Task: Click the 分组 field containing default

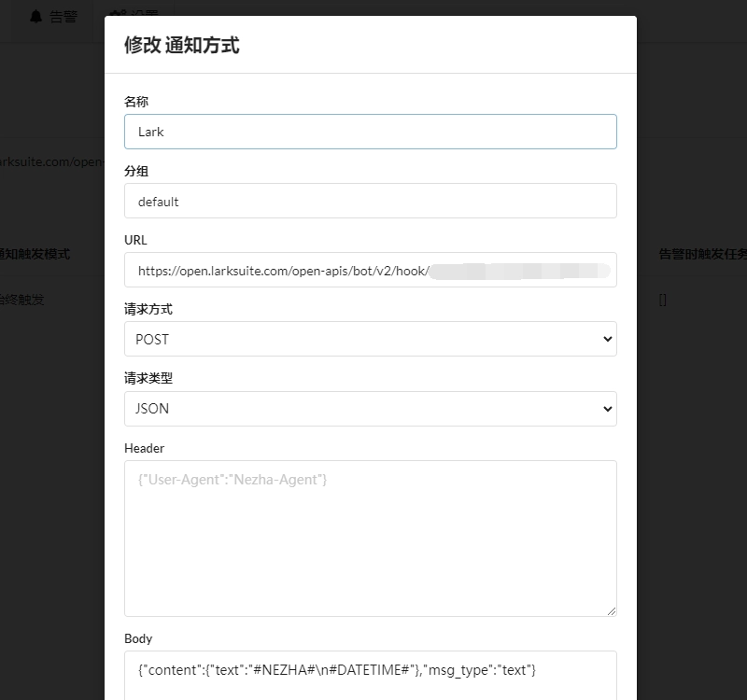Action: [370, 201]
